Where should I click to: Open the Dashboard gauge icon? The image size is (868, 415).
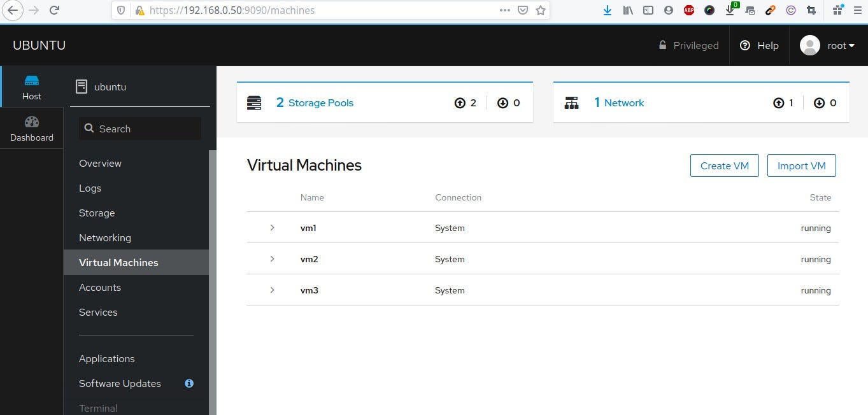coord(32,122)
